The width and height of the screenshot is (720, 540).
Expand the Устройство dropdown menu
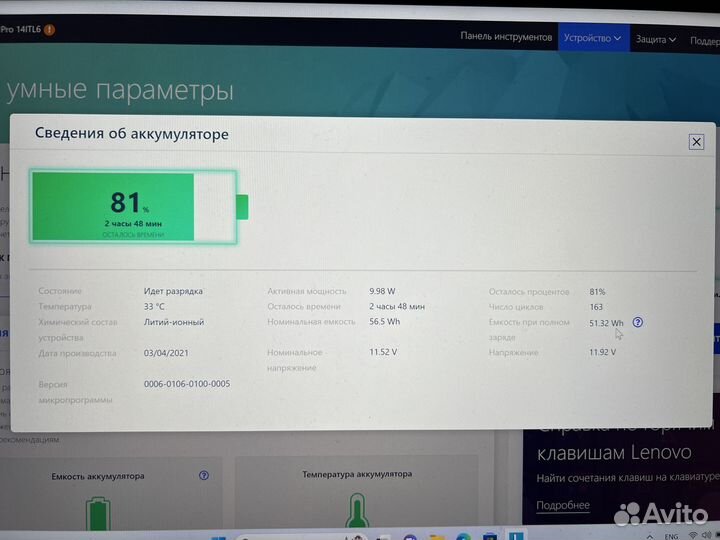(593, 38)
